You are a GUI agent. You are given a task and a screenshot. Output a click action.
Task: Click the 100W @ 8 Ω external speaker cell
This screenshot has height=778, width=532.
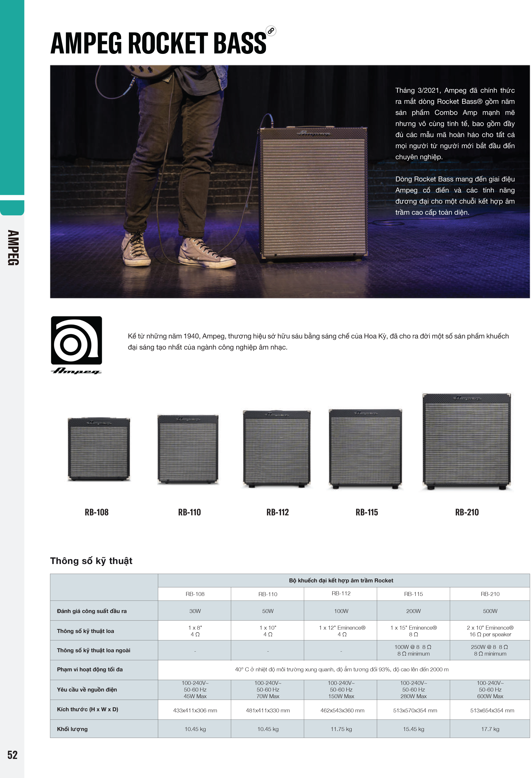point(414,650)
